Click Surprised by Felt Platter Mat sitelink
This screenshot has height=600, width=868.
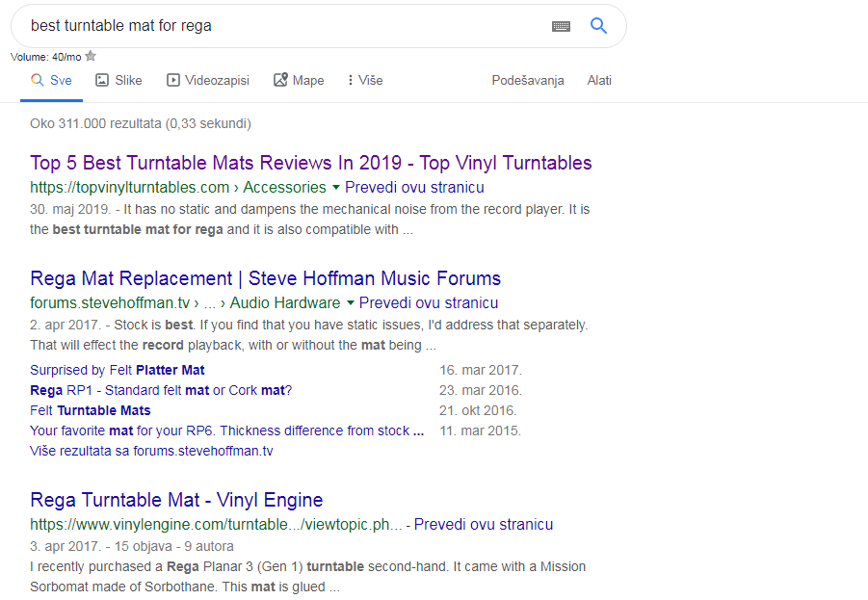118,370
